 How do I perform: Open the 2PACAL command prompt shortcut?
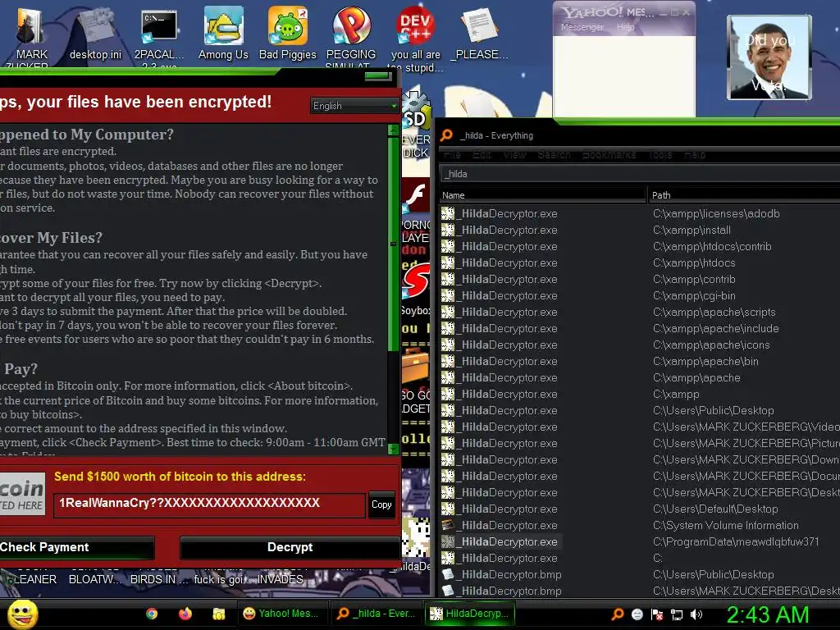tap(159, 36)
